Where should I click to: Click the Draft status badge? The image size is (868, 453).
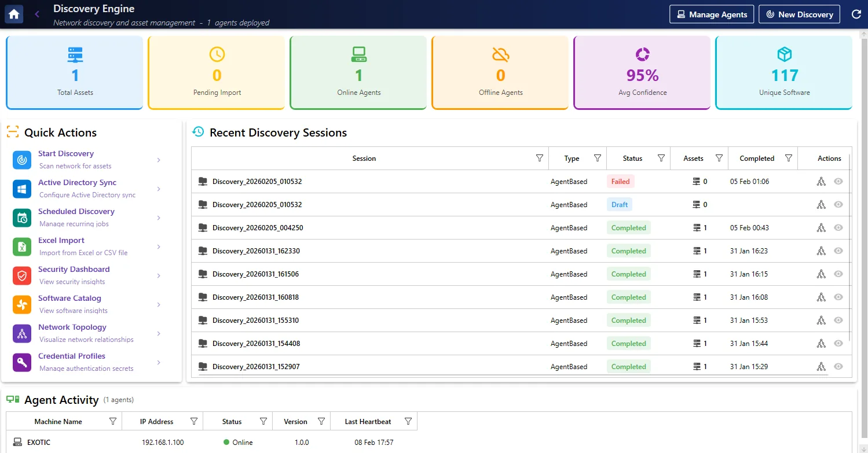pyautogui.click(x=620, y=205)
